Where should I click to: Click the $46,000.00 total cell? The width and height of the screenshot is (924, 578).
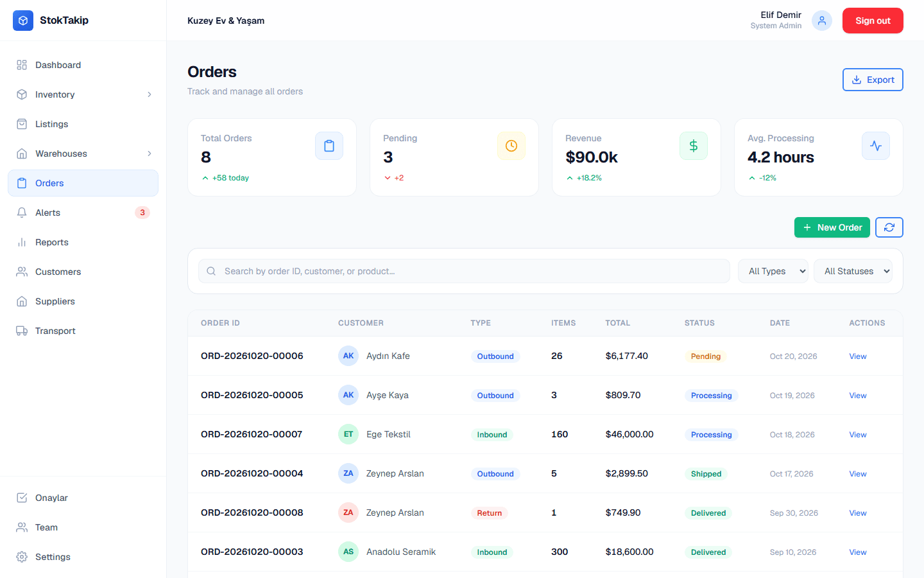(x=629, y=434)
